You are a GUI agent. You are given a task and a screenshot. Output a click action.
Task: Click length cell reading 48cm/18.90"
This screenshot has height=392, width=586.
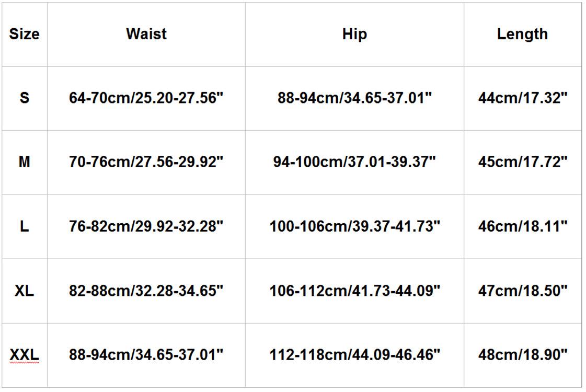[x=522, y=355]
